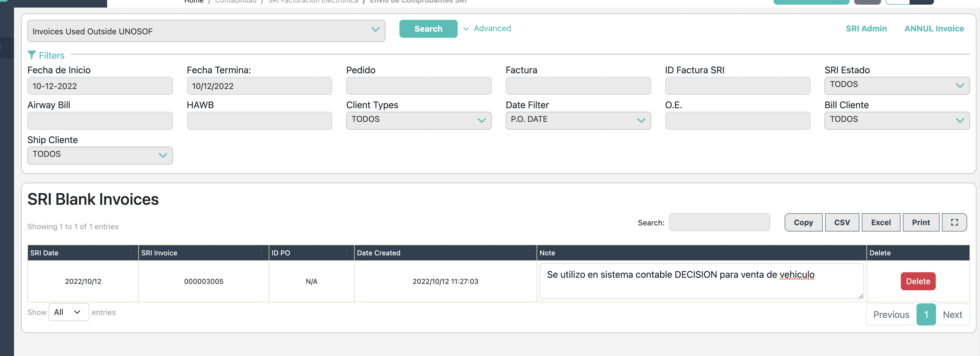Open Invoices Used Outside UNOSOF dropdown

206,31
